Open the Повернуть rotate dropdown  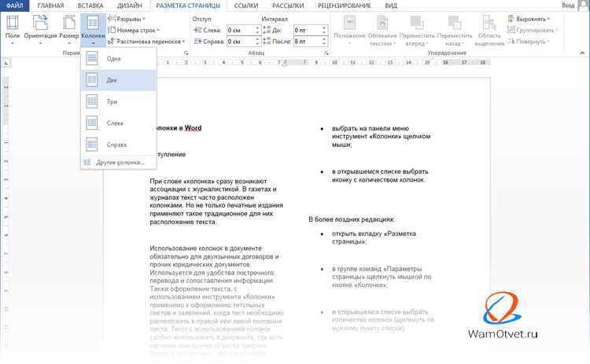tap(529, 42)
